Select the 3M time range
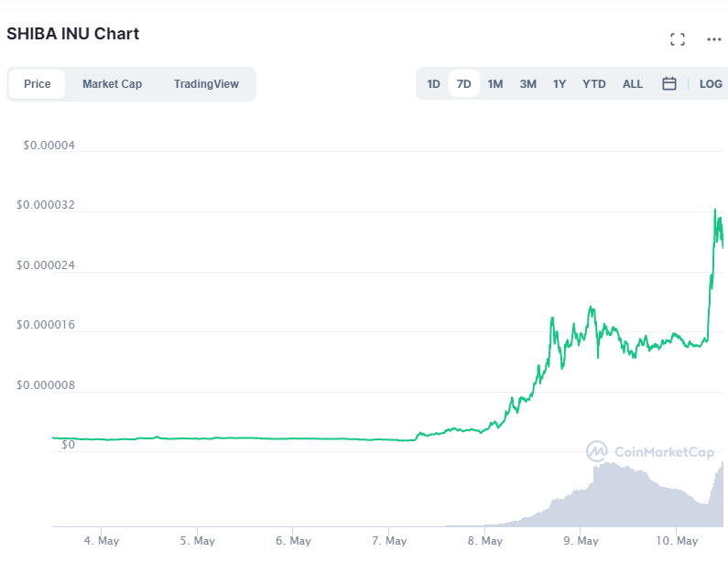Image resolution: width=728 pixels, height=562 pixels. [x=527, y=84]
